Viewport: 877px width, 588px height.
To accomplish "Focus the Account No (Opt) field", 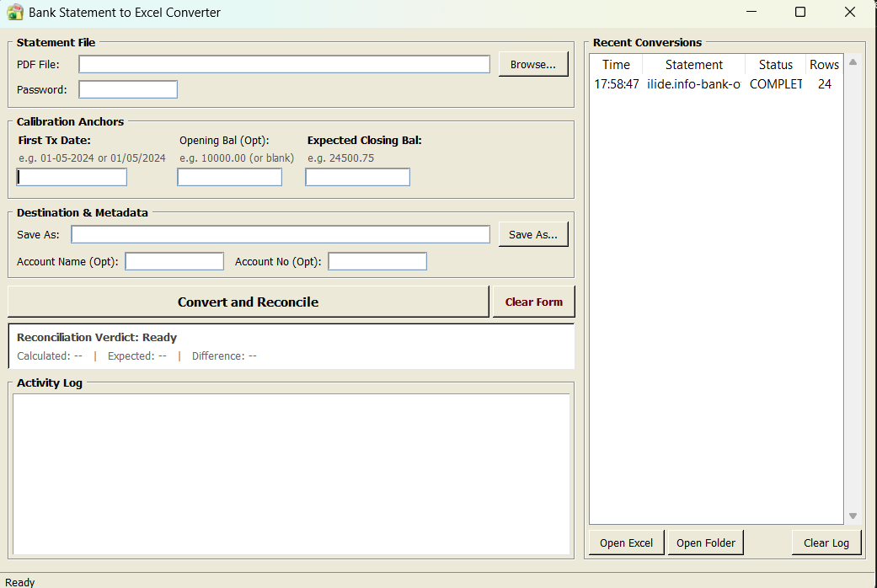I will pyautogui.click(x=377, y=261).
